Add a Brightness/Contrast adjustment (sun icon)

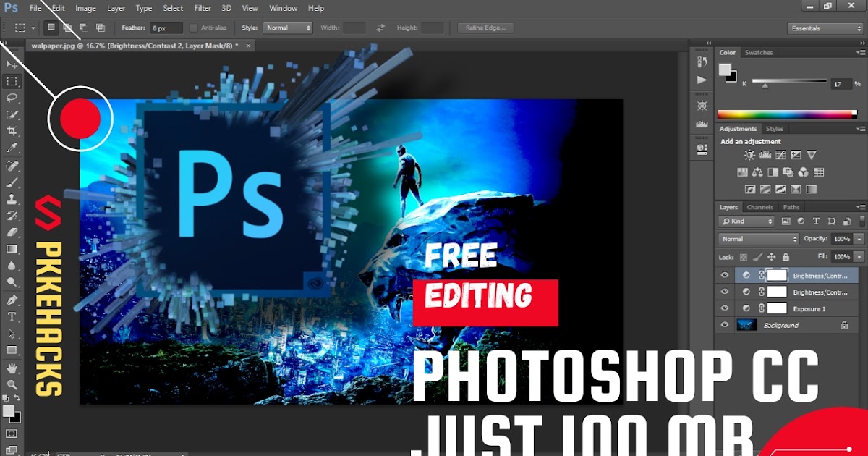click(x=749, y=155)
